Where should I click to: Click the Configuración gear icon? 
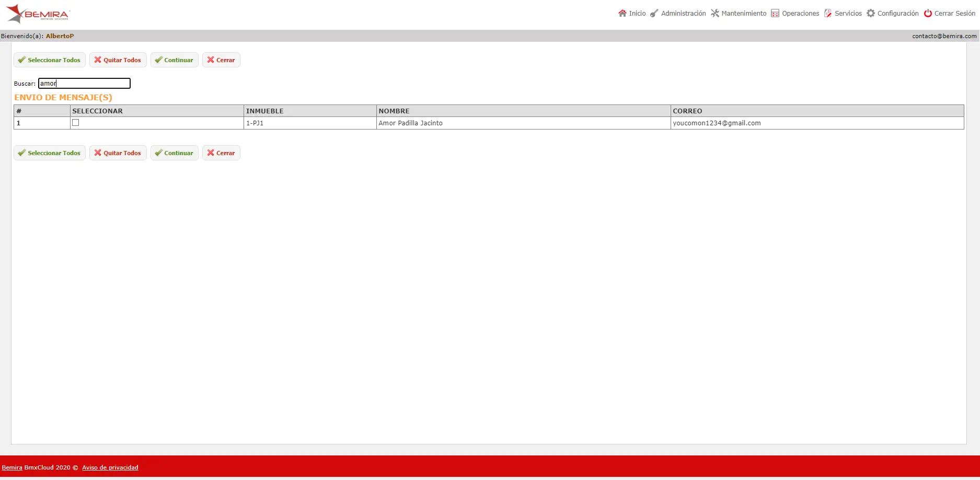(x=871, y=13)
